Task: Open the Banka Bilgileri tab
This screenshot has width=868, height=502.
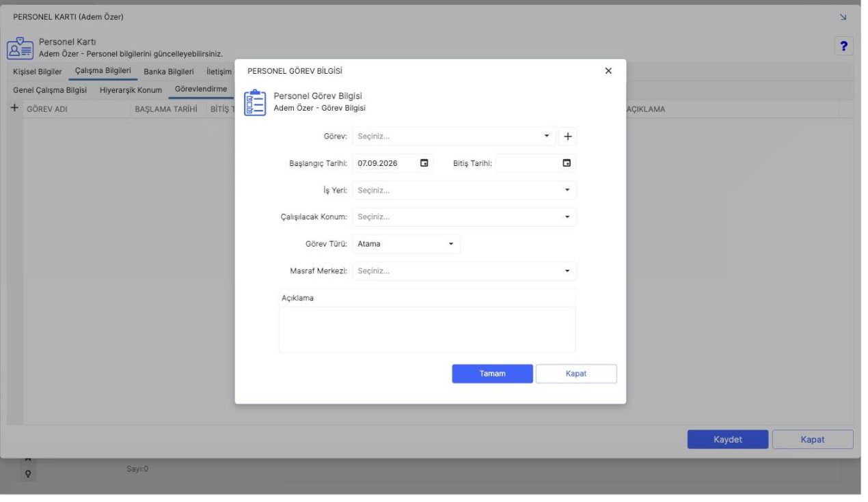Action: (169, 71)
